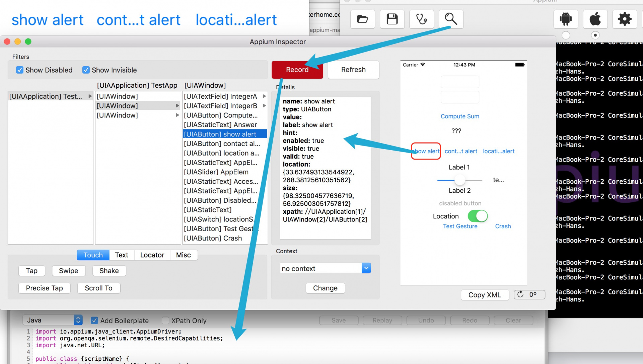Open Android settings robot icon
643x364 pixels.
(x=566, y=19)
